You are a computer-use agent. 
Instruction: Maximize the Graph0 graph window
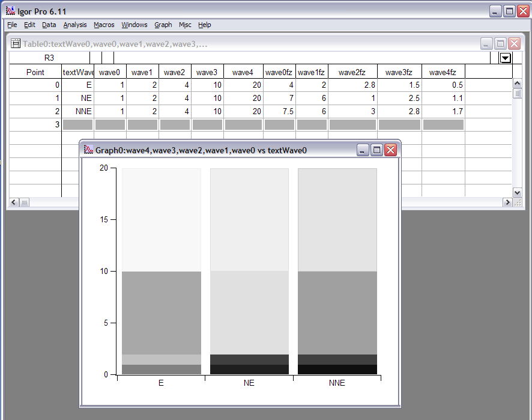click(x=376, y=150)
